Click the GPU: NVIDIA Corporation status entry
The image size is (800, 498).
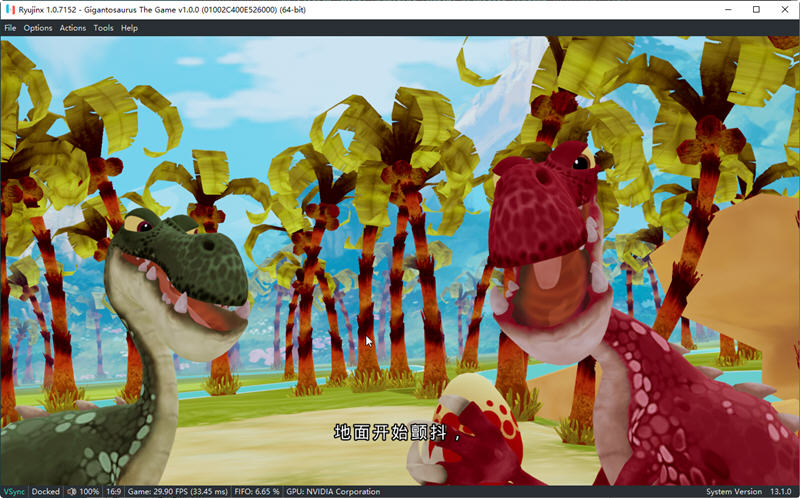coord(333,491)
